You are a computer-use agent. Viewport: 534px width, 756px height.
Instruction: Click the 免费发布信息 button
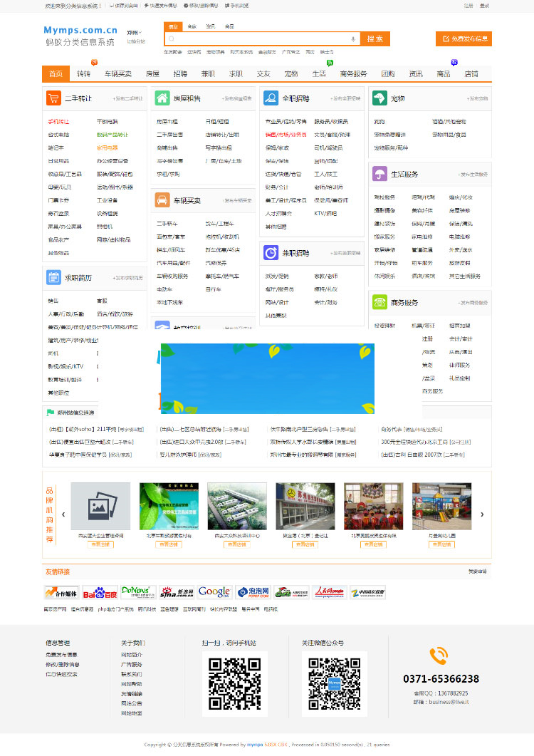click(x=464, y=38)
